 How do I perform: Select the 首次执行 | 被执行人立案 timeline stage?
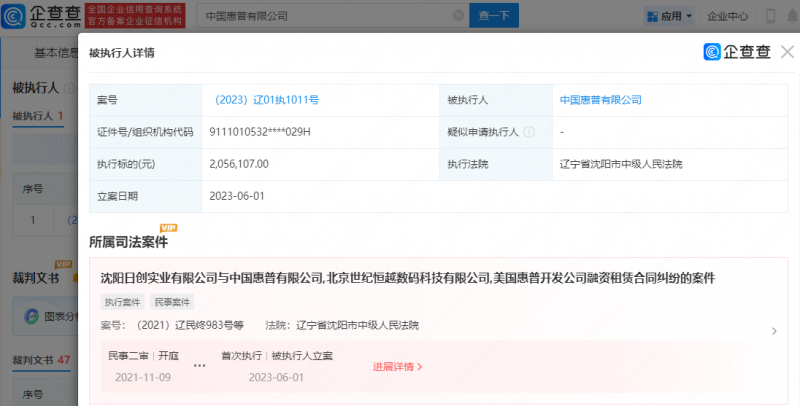(x=277, y=356)
